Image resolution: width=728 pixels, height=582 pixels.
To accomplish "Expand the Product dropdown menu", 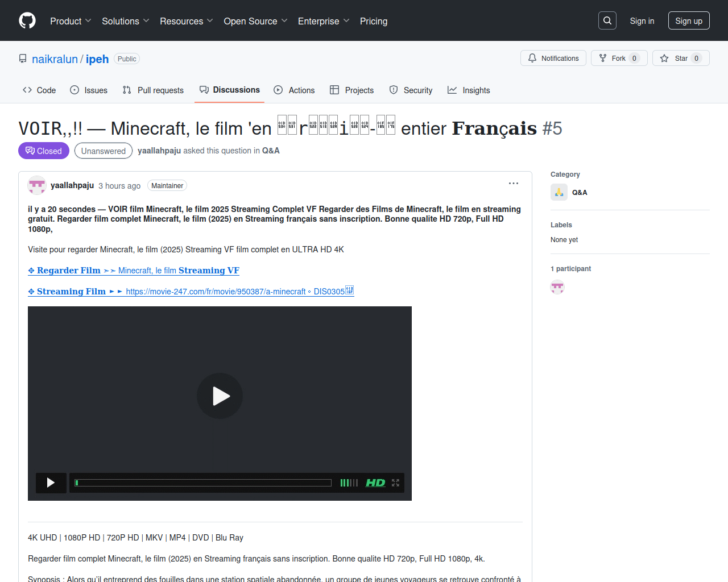I will (x=71, y=21).
